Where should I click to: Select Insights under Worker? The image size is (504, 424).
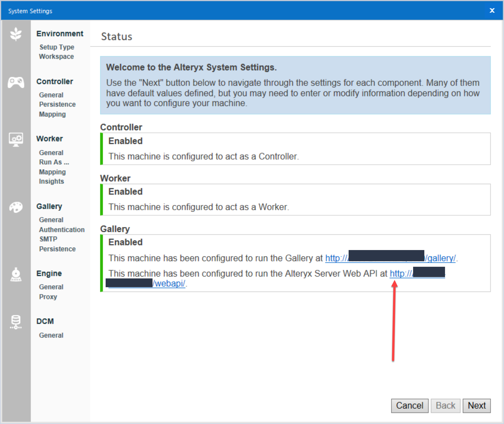[x=52, y=181]
